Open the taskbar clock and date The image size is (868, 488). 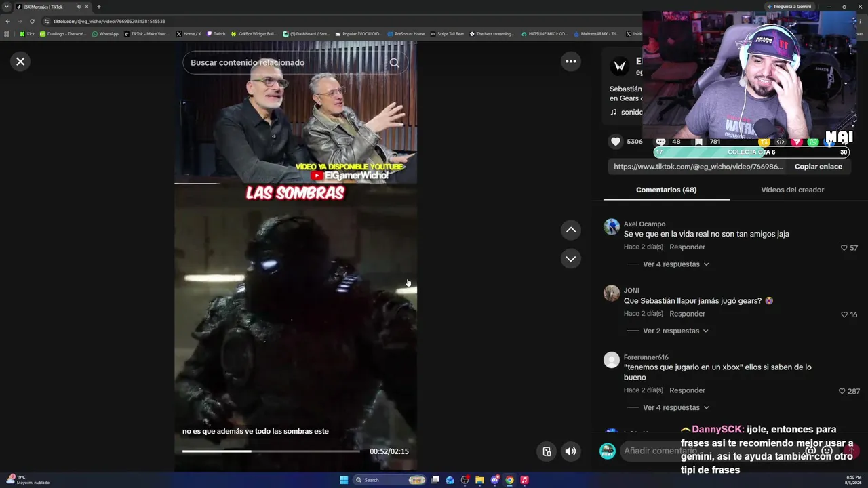852,480
